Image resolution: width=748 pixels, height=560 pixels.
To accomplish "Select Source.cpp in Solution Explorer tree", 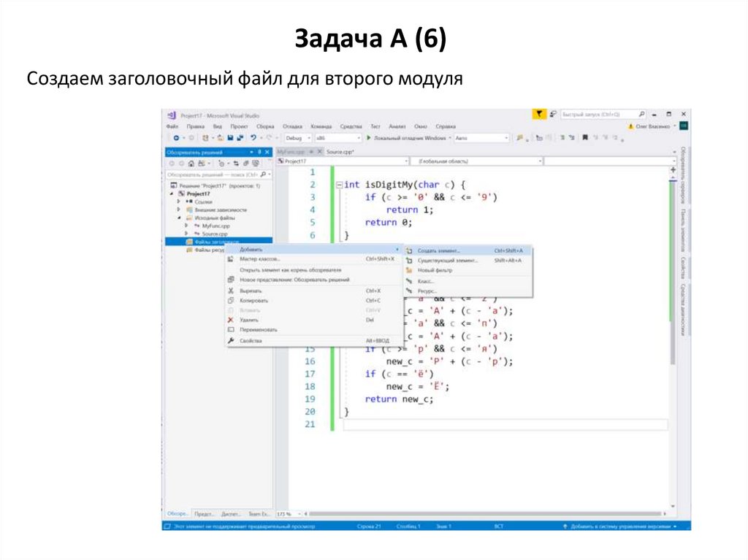I will pyautogui.click(x=215, y=234).
